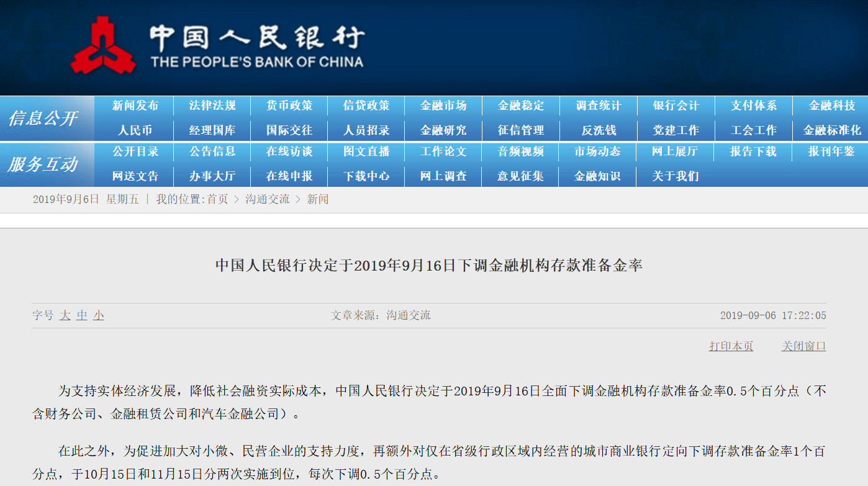Open the 金融科技 section
The width and height of the screenshot is (868, 486).
point(832,106)
